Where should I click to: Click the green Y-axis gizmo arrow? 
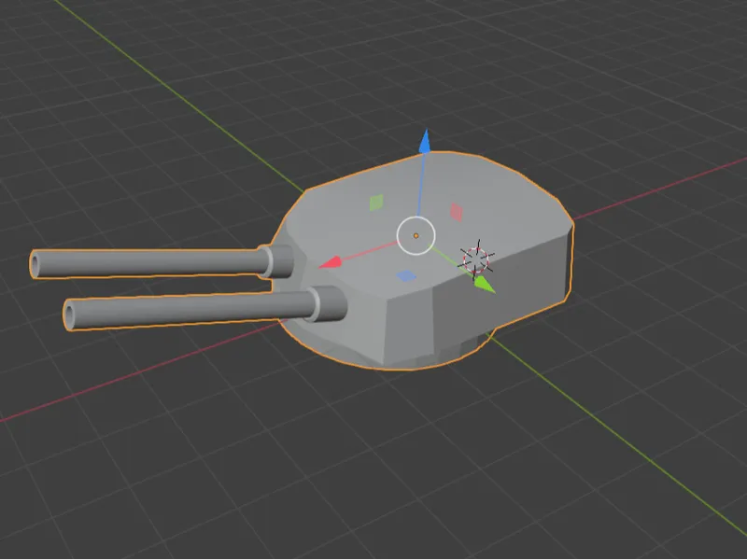click(485, 285)
